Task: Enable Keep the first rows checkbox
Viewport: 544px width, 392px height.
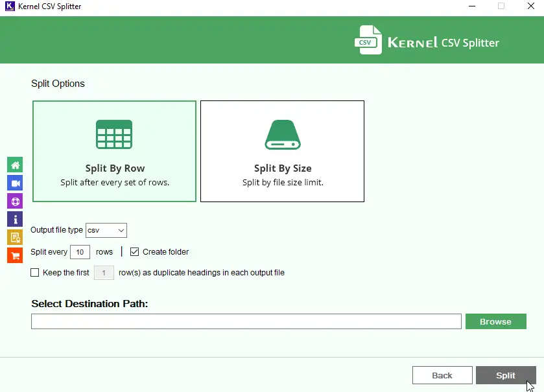Action: click(35, 273)
